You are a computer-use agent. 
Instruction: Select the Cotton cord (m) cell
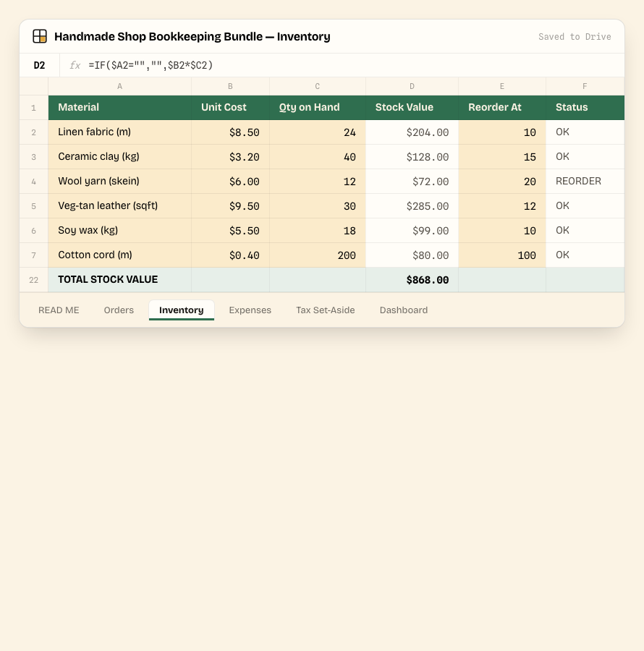[119, 255]
